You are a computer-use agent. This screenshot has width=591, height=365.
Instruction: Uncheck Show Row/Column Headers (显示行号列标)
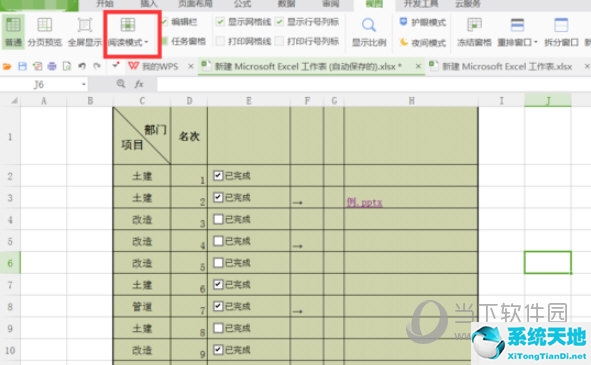click(279, 22)
